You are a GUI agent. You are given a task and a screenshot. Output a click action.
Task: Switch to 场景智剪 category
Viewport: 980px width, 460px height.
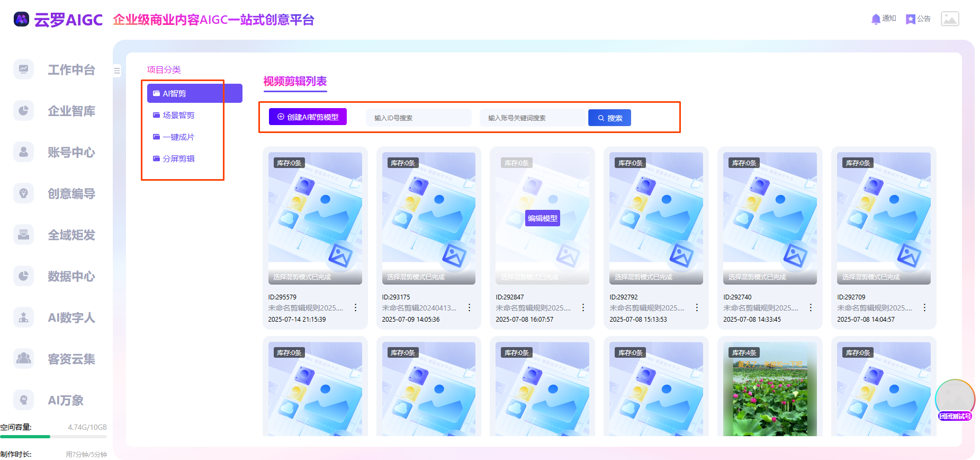coord(178,115)
